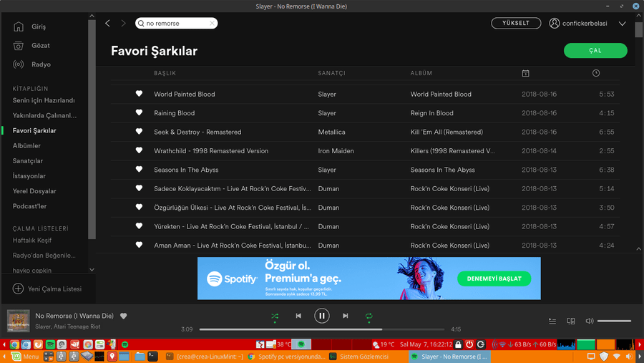Clear the search box with the X
The image size is (644, 363).
click(x=212, y=24)
